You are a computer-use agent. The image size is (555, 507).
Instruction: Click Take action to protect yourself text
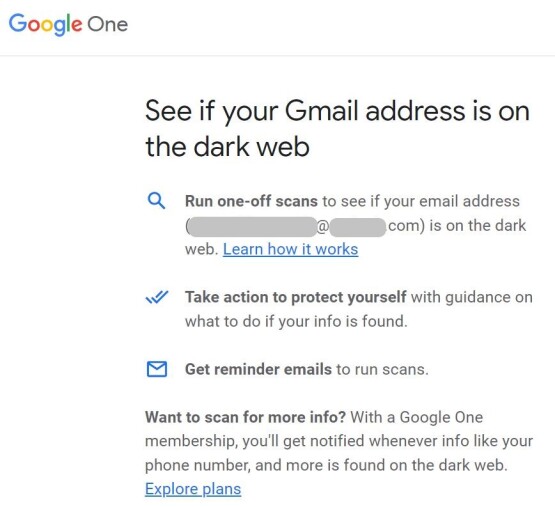point(296,297)
